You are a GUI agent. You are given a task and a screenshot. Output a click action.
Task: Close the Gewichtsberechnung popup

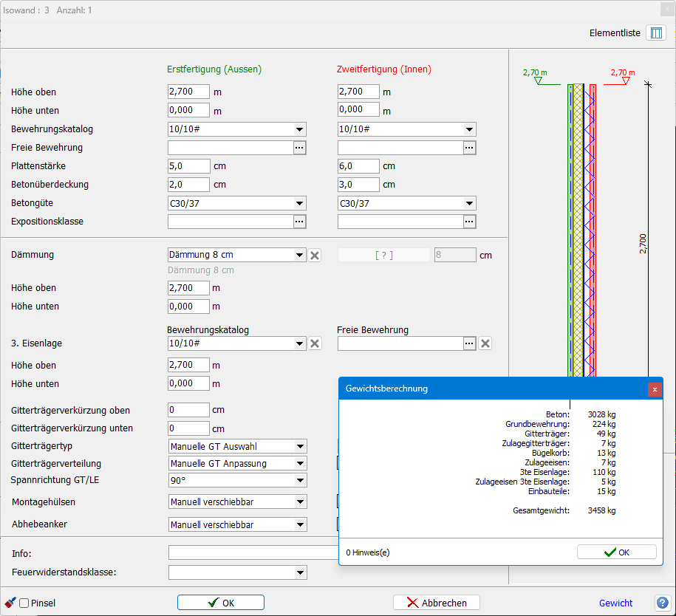[x=655, y=389]
